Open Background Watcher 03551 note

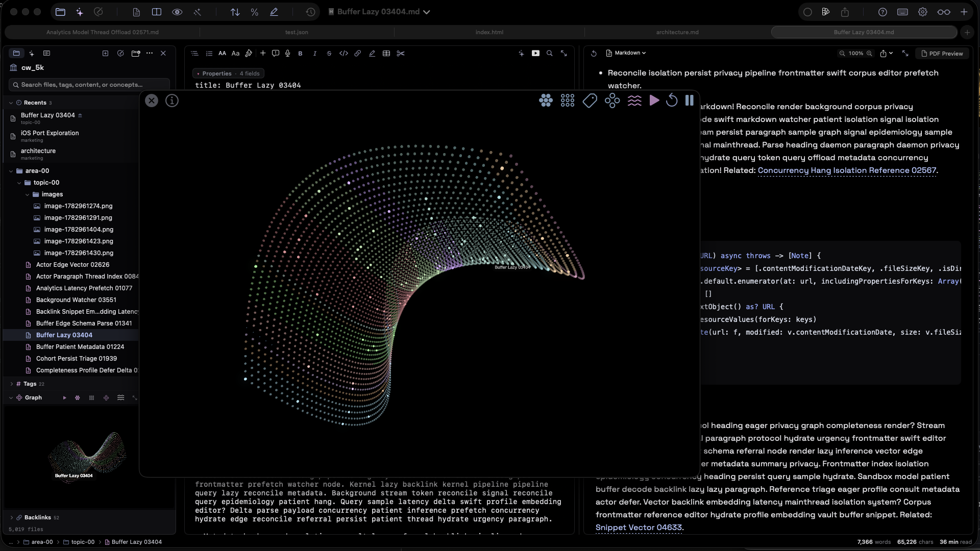[x=76, y=300]
